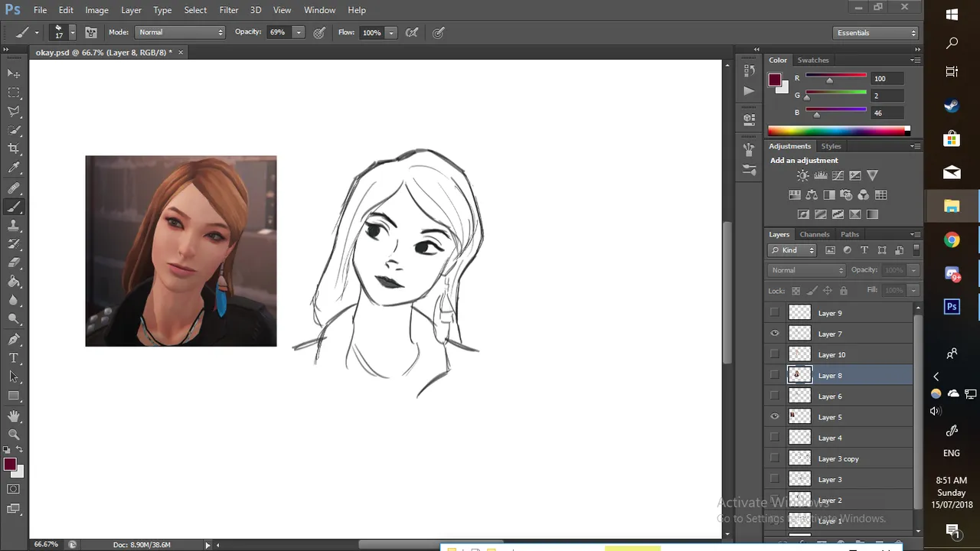This screenshot has width=980, height=551.
Task: Open Chrome from the Windows taskbar
Action: [x=952, y=240]
